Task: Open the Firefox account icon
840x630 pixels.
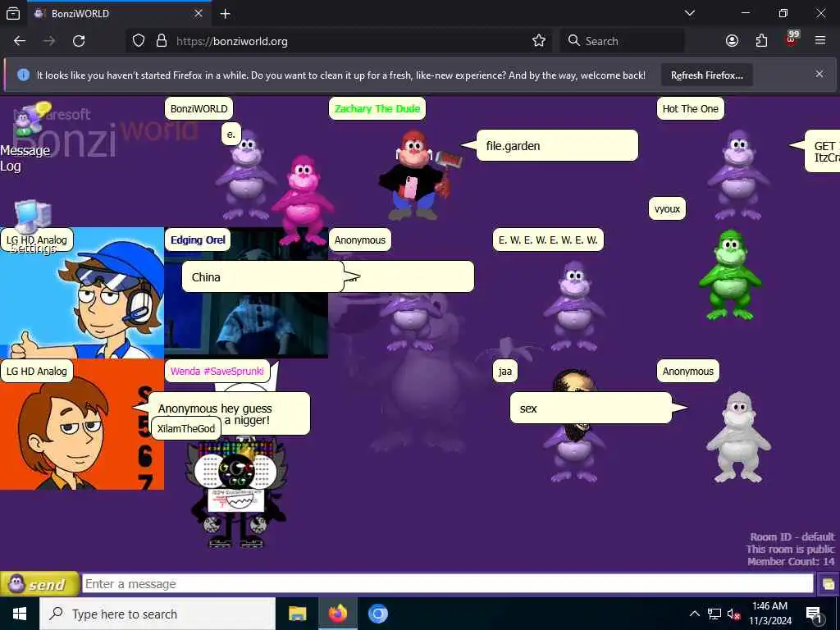Action: [x=732, y=41]
